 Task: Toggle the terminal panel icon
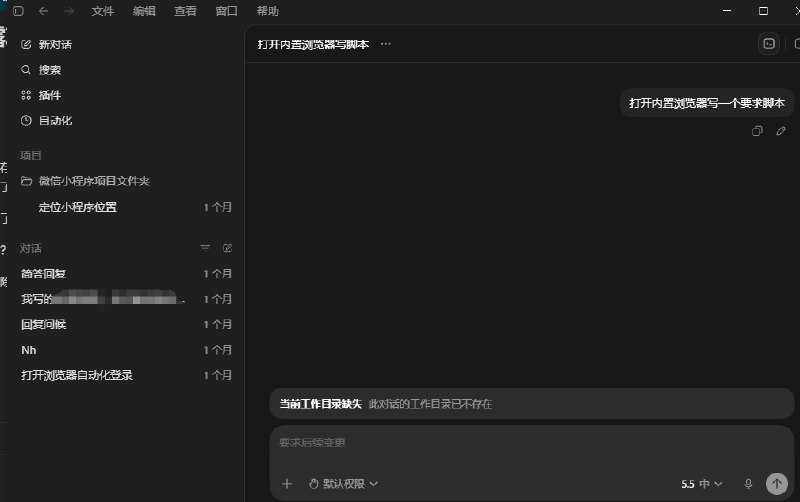pos(769,44)
